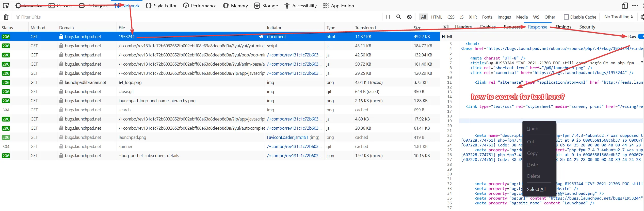Toggle the All request filter

(423, 17)
